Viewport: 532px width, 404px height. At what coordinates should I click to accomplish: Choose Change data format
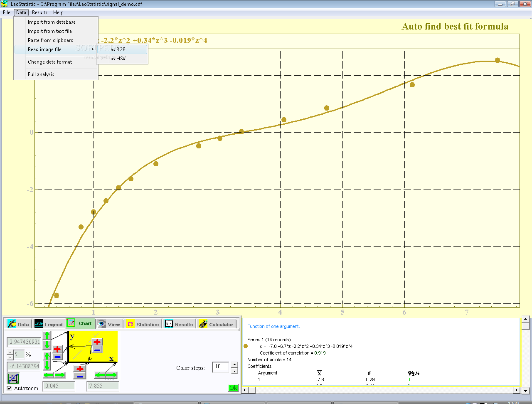pyautogui.click(x=56, y=62)
